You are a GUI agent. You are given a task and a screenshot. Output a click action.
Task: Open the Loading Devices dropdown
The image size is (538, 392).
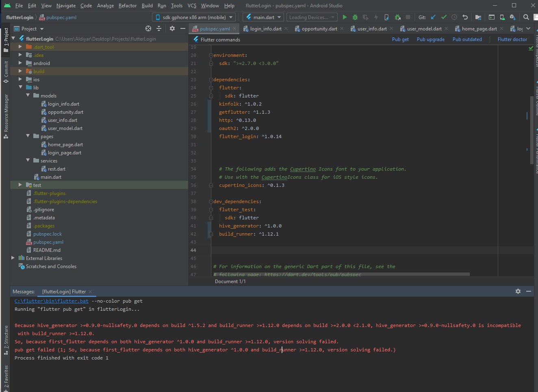pyautogui.click(x=312, y=17)
